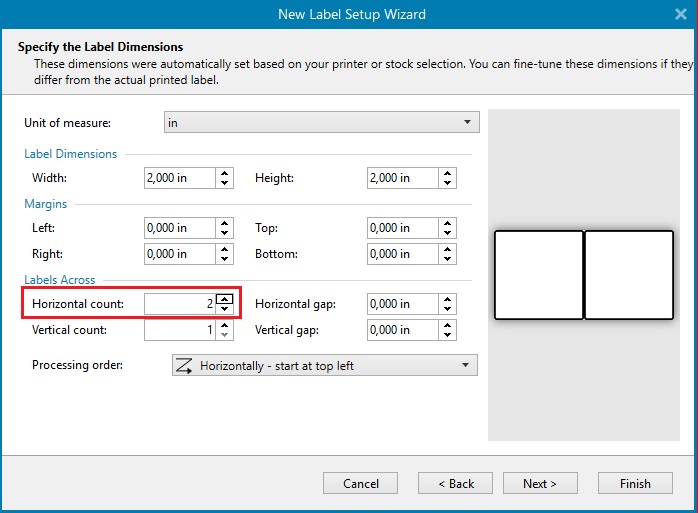Decrease the Vertical count value
This screenshot has height=513, width=698.
[225, 335]
